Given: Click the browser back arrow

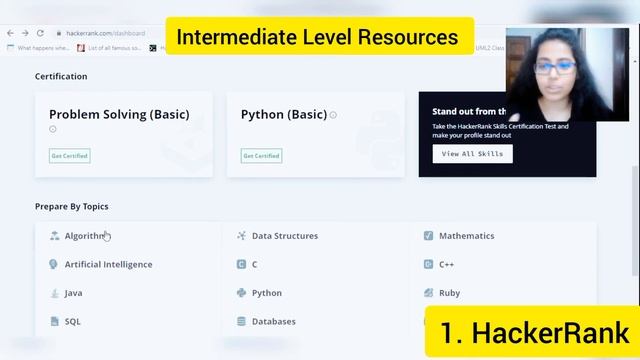Looking at the screenshot, I should tap(10, 33).
